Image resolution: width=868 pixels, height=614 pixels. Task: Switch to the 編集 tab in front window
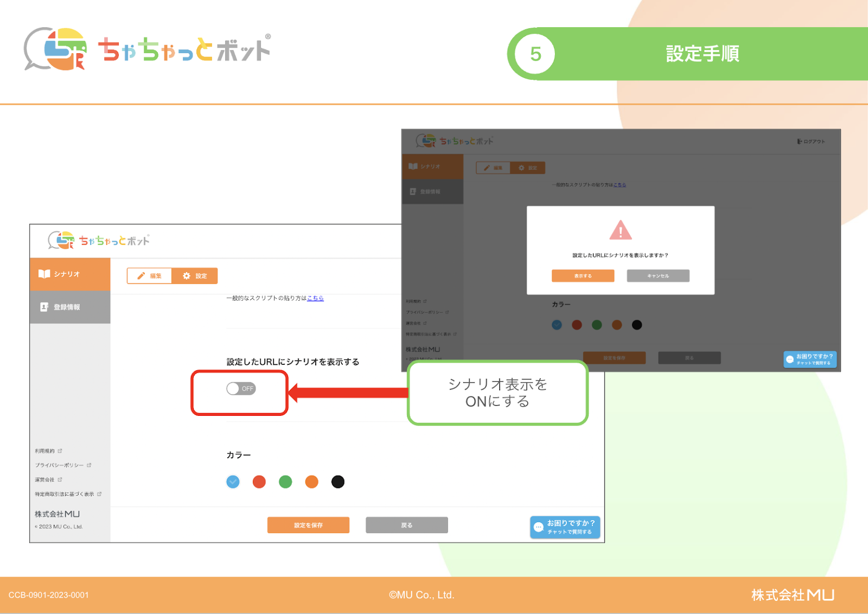(x=149, y=276)
